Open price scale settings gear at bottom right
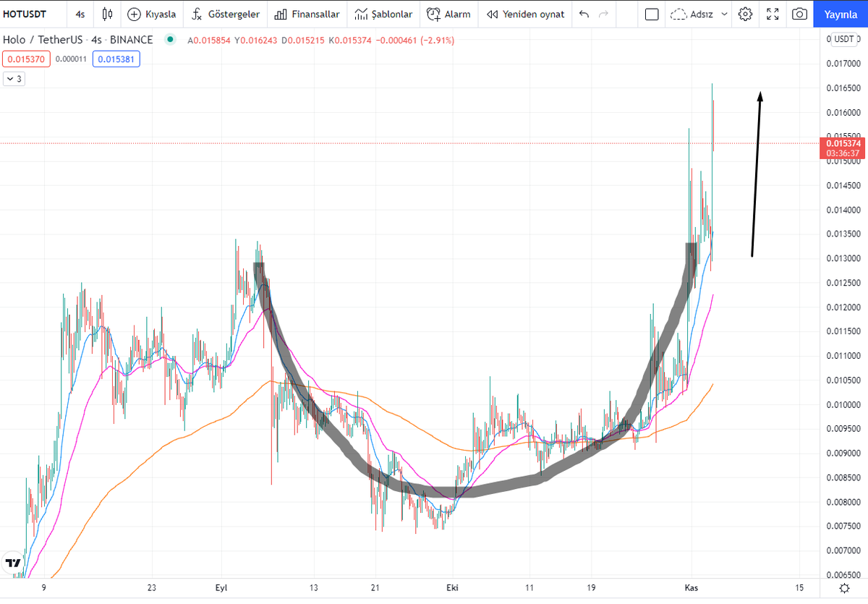The image size is (868, 604). [843, 588]
